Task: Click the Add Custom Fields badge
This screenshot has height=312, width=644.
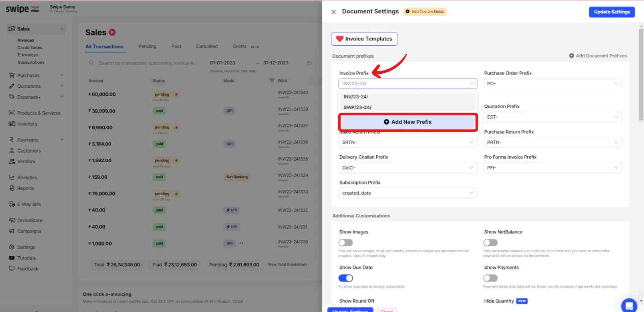Action: point(425,11)
